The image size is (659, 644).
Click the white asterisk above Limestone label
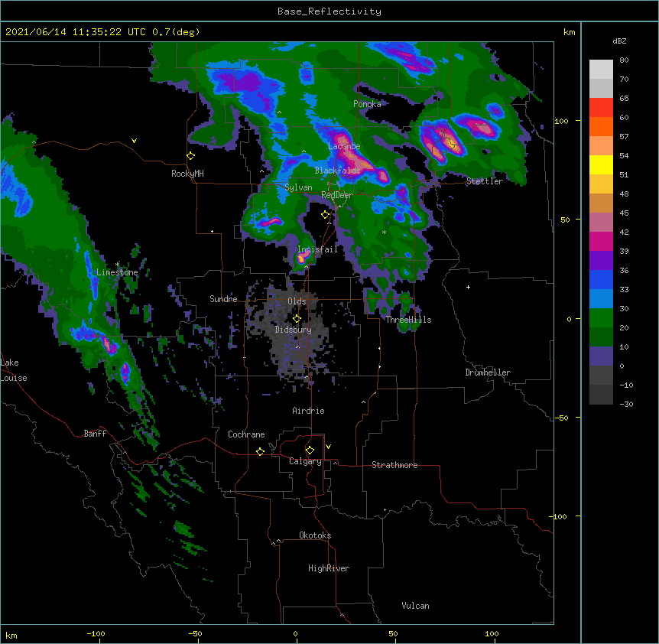(x=117, y=265)
